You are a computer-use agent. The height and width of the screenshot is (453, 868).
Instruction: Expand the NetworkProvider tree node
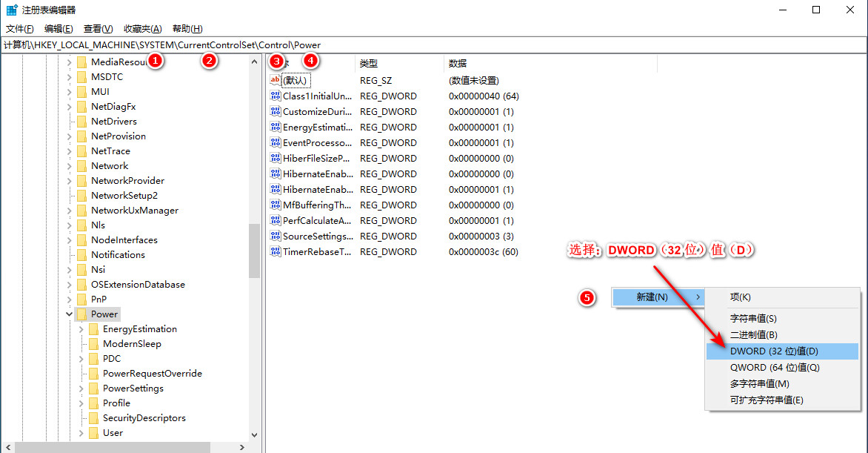pyautogui.click(x=69, y=181)
